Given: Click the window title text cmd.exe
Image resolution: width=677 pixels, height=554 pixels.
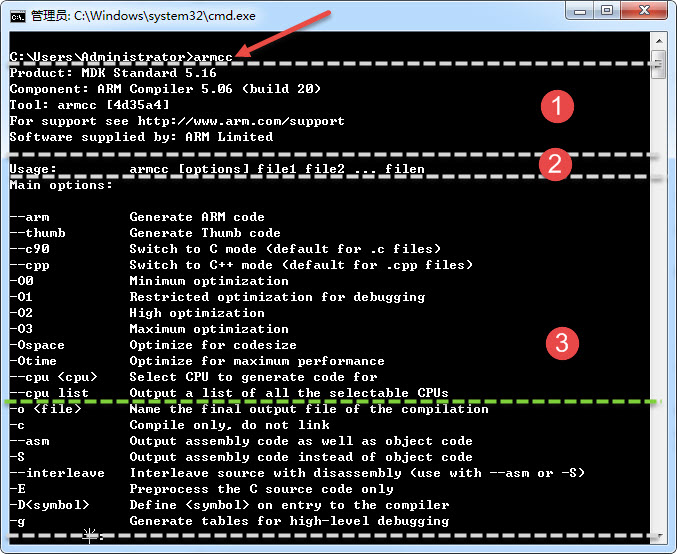Looking at the screenshot, I should (230, 16).
